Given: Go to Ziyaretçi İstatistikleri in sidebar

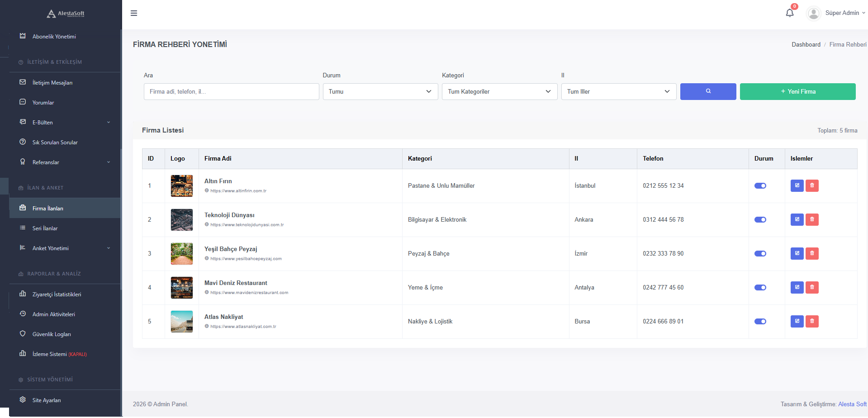Looking at the screenshot, I should 57,294.
